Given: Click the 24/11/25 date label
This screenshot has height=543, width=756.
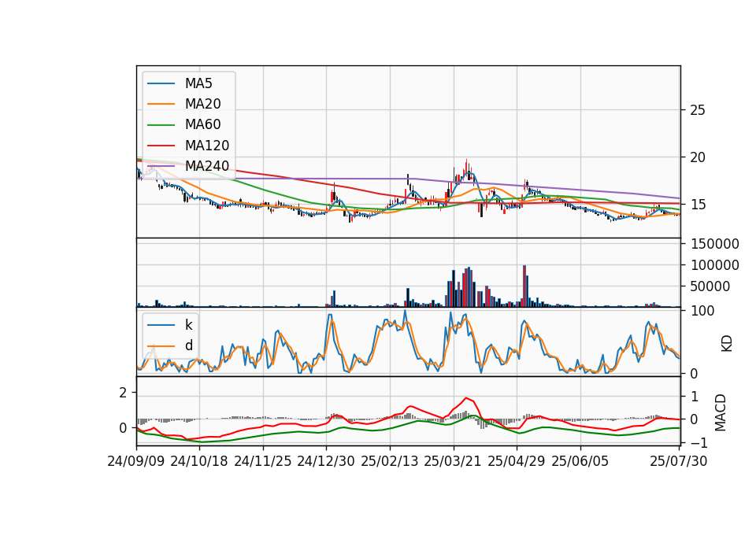Looking at the screenshot, I should pyautogui.click(x=263, y=462).
